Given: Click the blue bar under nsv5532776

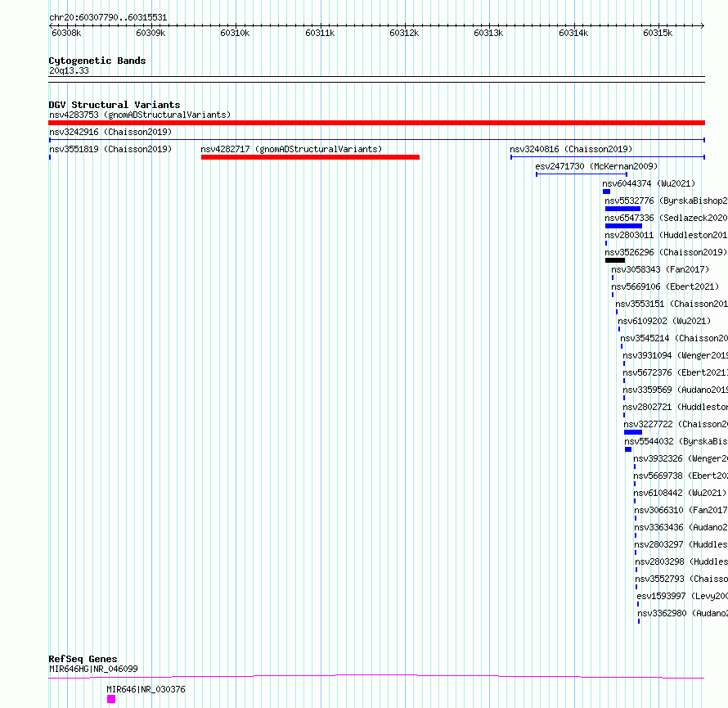Looking at the screenshot, I should (x=622, y=209).
